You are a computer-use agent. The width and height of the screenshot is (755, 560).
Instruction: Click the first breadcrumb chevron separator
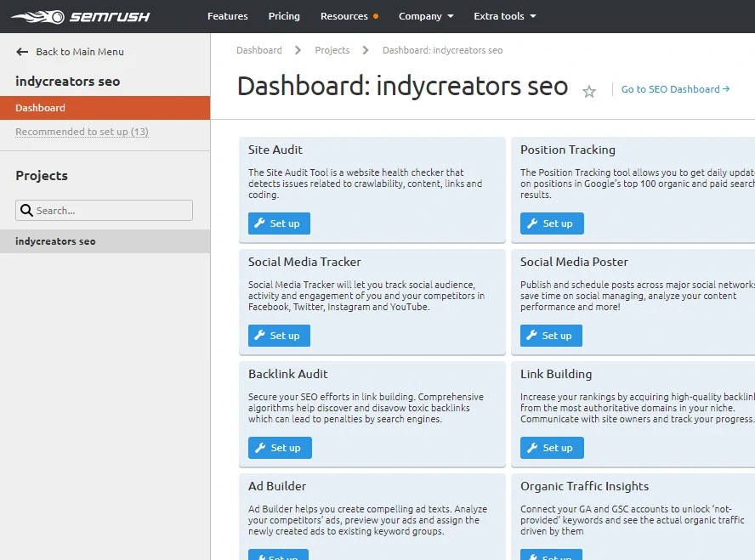click(x=298, y=50)
